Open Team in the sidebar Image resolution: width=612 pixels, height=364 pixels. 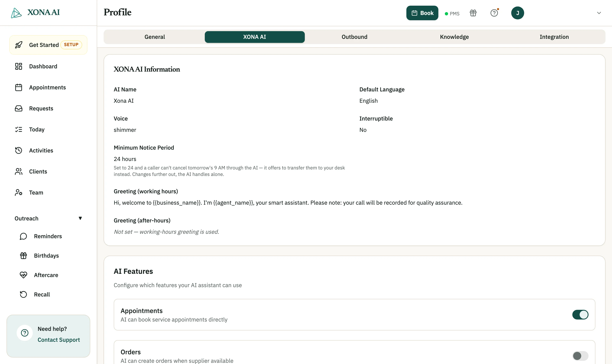point(48,193)
